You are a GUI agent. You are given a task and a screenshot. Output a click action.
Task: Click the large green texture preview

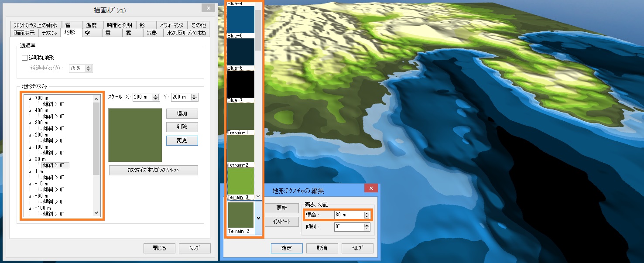click(135, 135)
